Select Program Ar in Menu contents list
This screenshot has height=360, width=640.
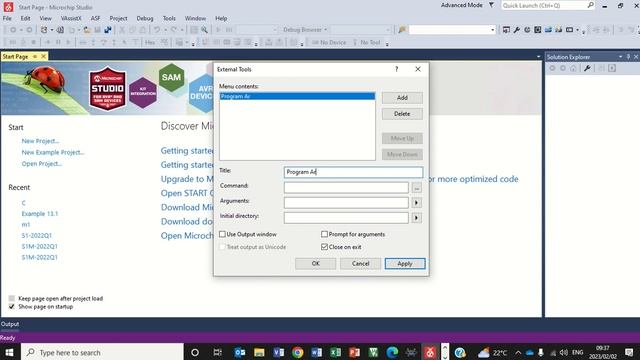pyautogui.click(x=297, y=96)
